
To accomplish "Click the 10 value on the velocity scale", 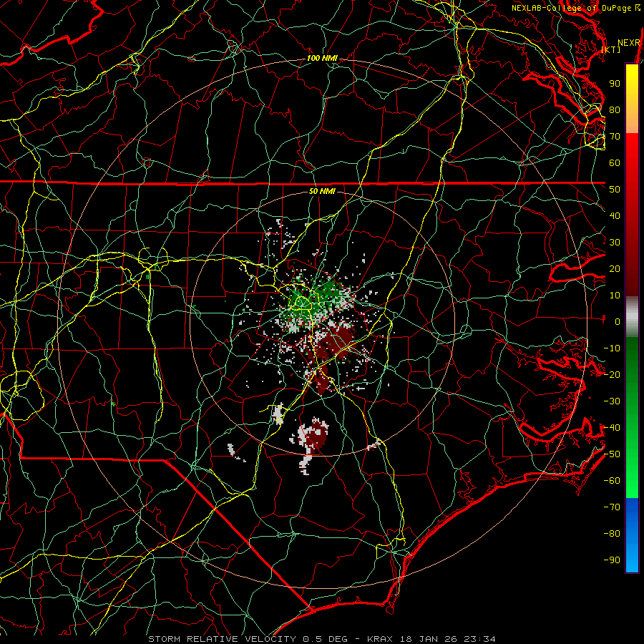I will coord(615,296).
